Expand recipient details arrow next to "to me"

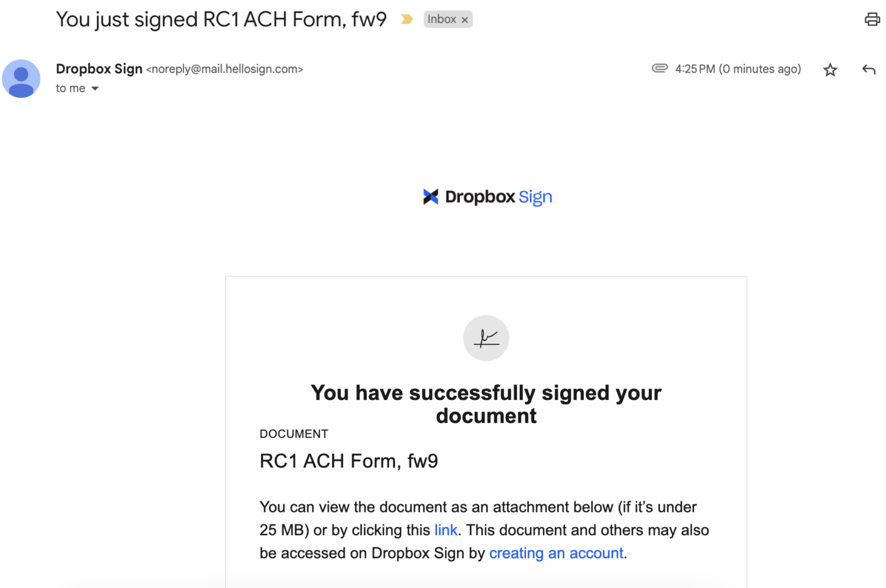[x=95, y=89]
